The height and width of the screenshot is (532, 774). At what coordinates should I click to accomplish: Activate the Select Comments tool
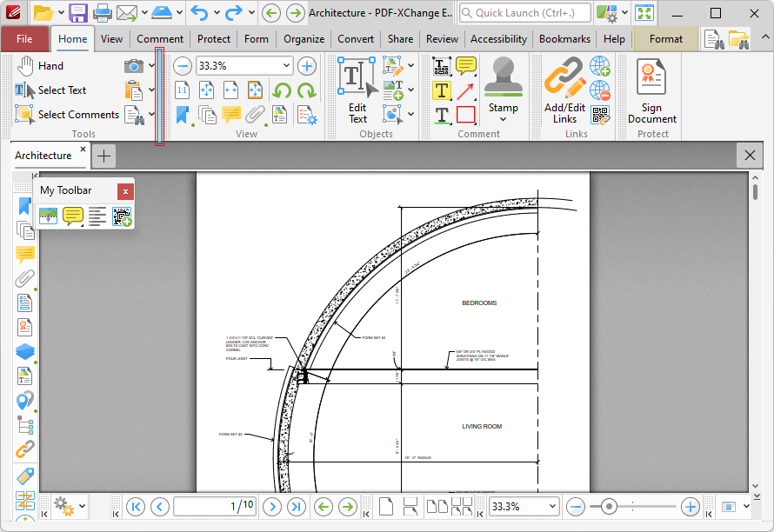(67, 115)
